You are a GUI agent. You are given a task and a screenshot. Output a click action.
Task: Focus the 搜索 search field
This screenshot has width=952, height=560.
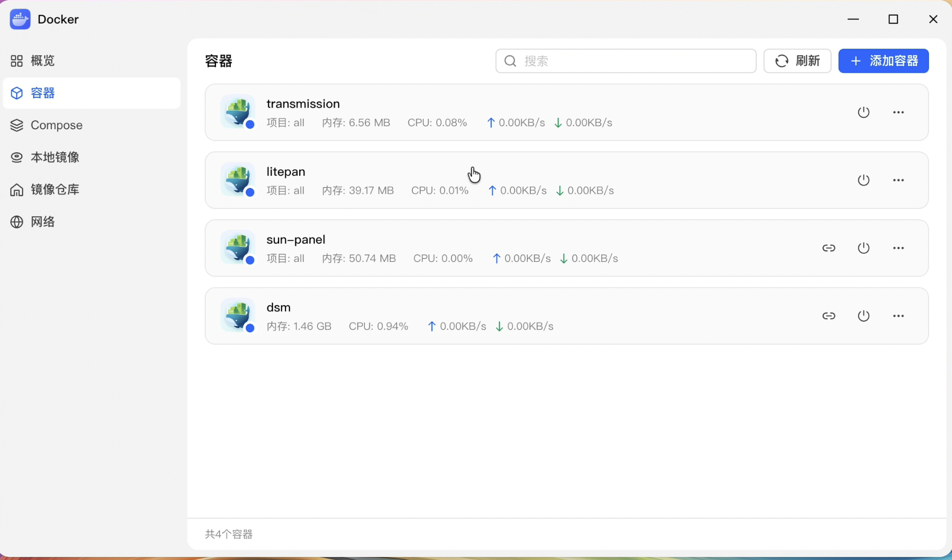(626, 61)
